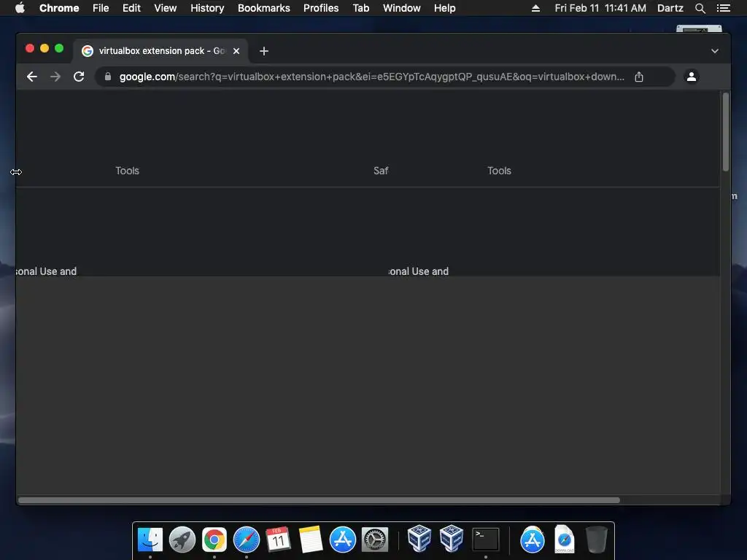Open the download file icon in Dock
Viewport: 747px width, 560px height.
[x=565, y=539]
